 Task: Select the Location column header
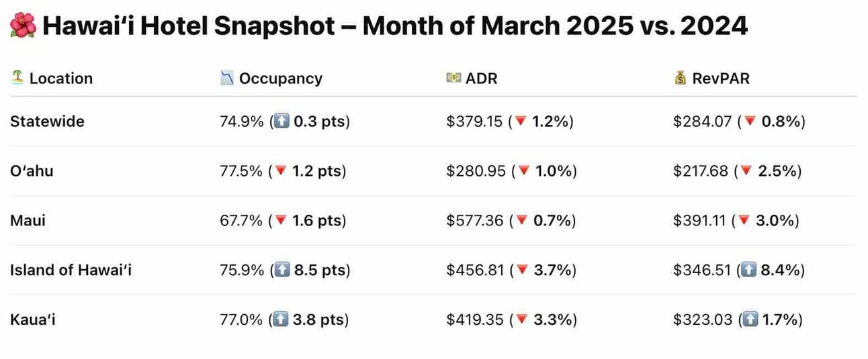(x=61, y=79)
